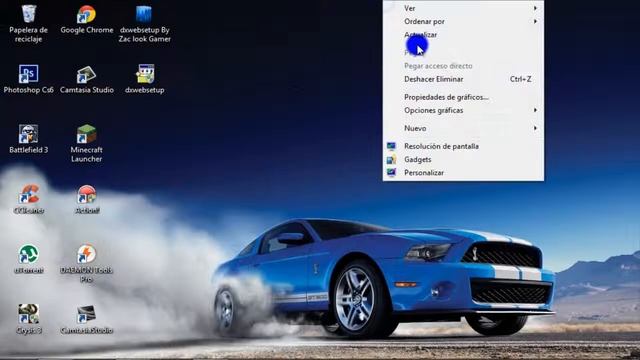Open Resolución de pantalla
This screenshot has width=640, height=360.
[463, 146]
